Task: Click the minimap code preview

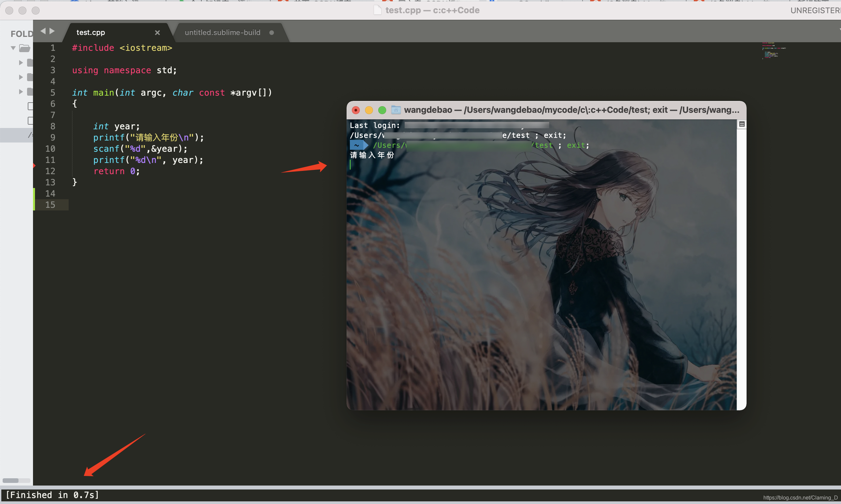Action: pyautogui.click(x=774, y=50)
